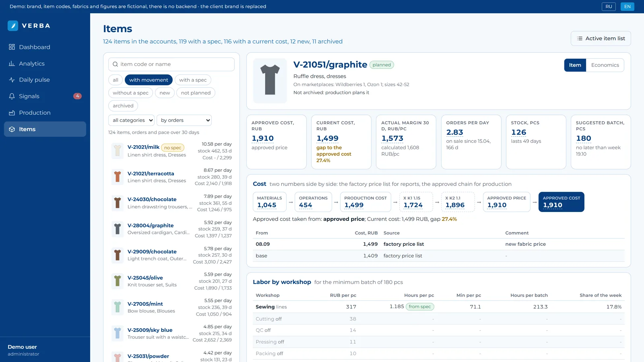Click the V-24030/chocolate trousers icon
This screenshot has height=362, width=644.
[x=117, y=203]
